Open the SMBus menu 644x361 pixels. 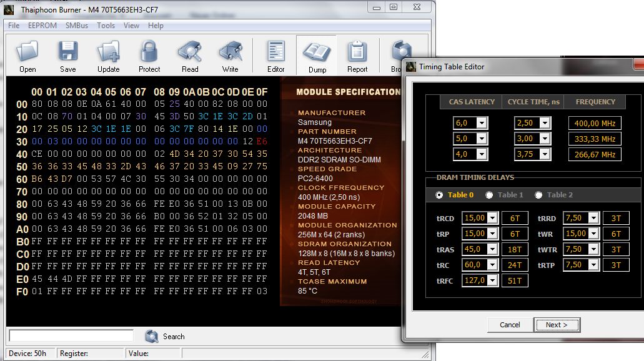click(x=77, y=26)
